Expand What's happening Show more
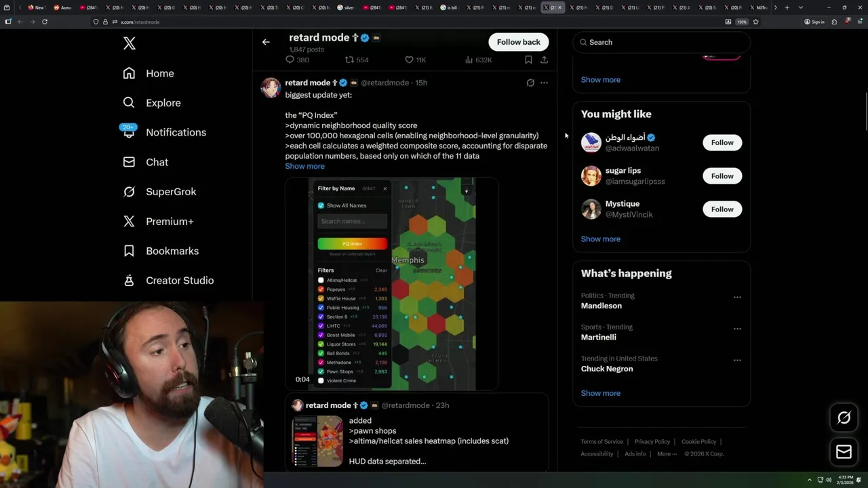 (x=600, y=393)
